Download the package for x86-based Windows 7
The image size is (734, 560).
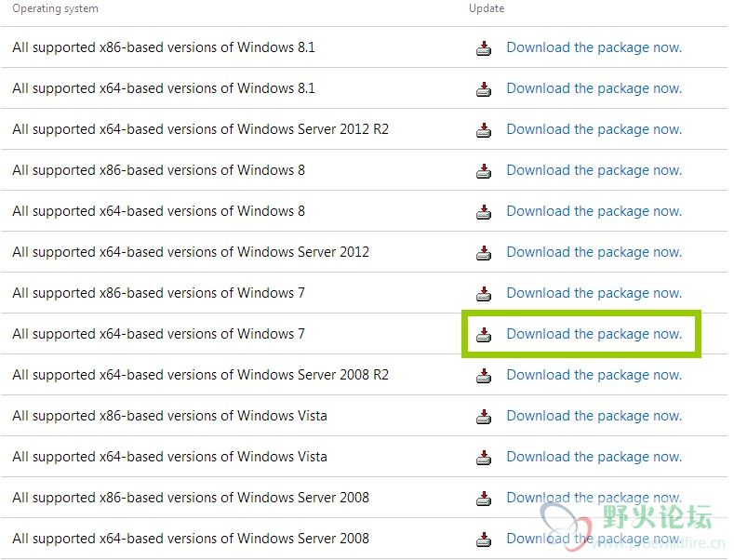pyautogui.click(x=594, y=293)
